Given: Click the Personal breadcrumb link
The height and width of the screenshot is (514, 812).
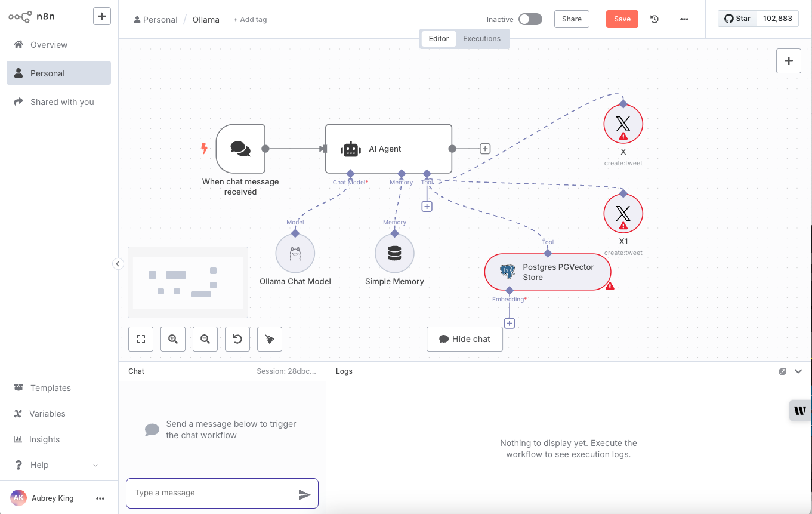Looking at the screenshot, I should click(156, 20).
